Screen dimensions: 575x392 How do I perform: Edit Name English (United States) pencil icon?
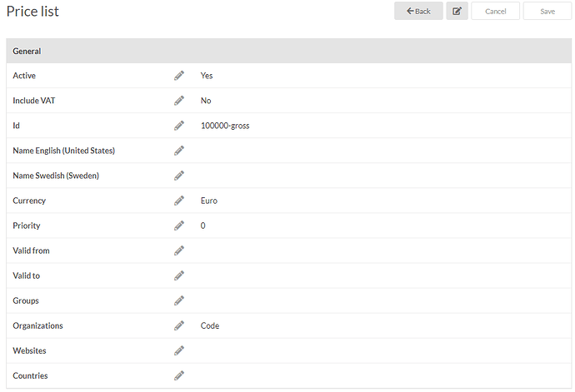179,151
